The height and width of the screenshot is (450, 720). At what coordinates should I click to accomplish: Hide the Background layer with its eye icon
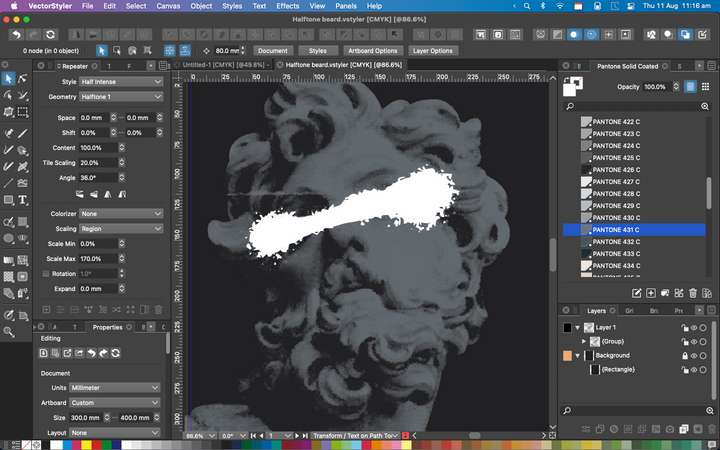(693, 355)
